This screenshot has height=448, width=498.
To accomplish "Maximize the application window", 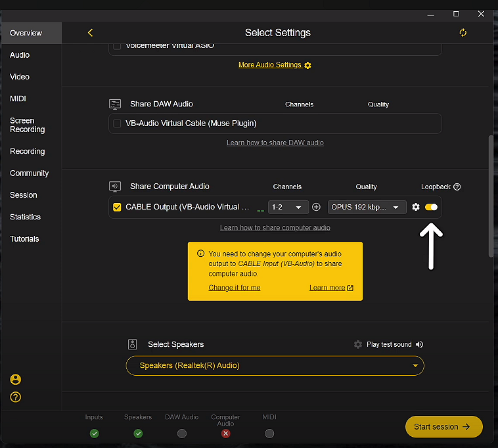I will coord(456,14).
